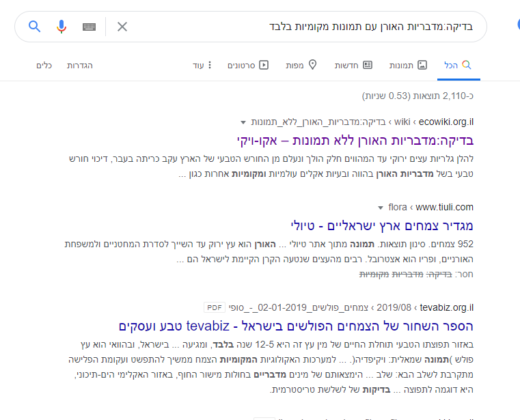Expand dropdown arrow next to www.tiuli.com result

tap(381, 208)
